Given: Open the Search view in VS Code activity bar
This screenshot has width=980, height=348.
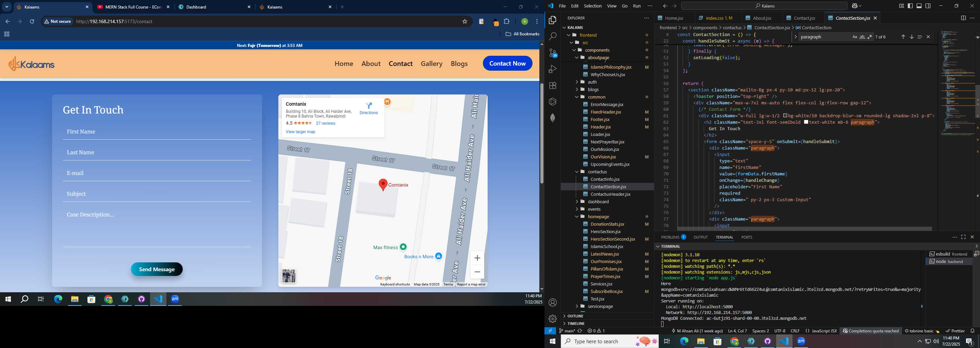Looking at the screenshot, I should (x=552, y=36).
